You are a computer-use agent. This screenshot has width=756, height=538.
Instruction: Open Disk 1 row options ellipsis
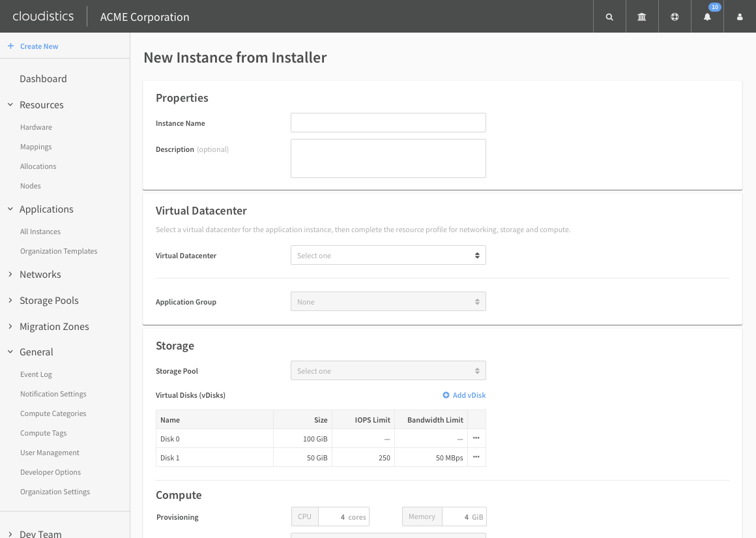[x=476, y=457]
